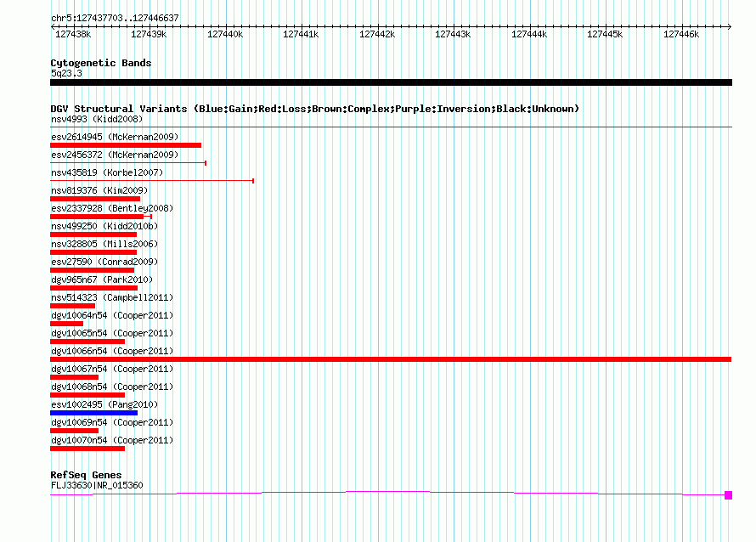Open variant dgv10067n54 (Cooper2011) label
Viewport: 756px width, 542px height.
(x=112, y=369)
